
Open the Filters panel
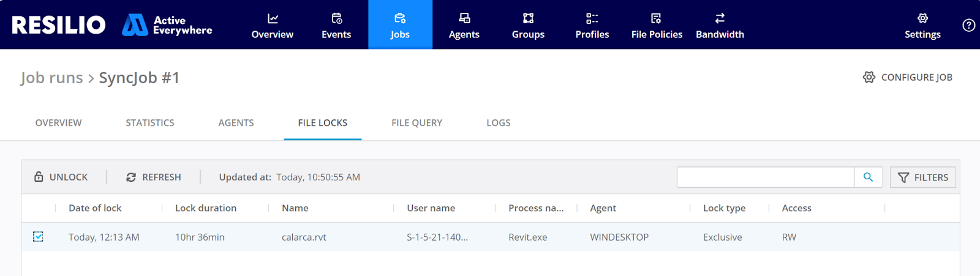tap(922, 177)
